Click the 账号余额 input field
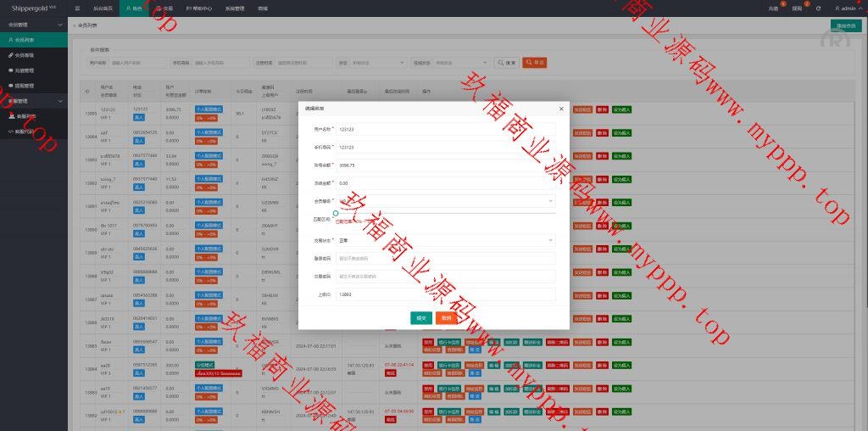Image resolution: width=868 pixels, height=431 pixels. [445, 165]
